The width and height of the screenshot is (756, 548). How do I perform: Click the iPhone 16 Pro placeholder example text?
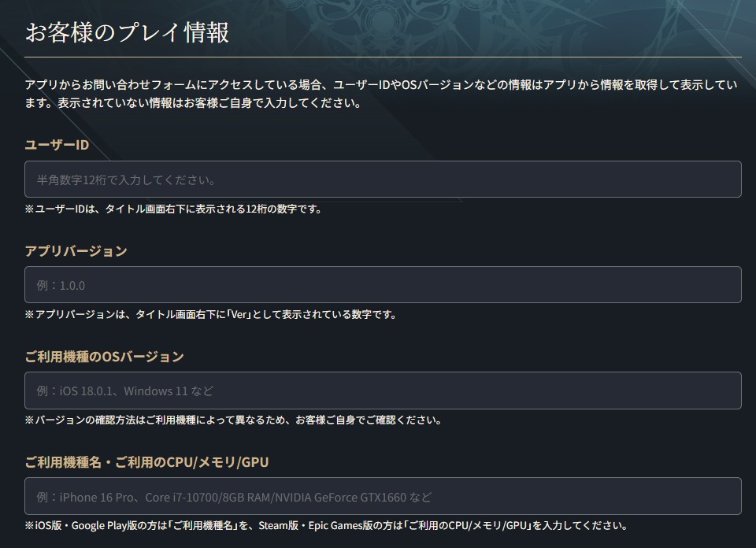[96, 497]
